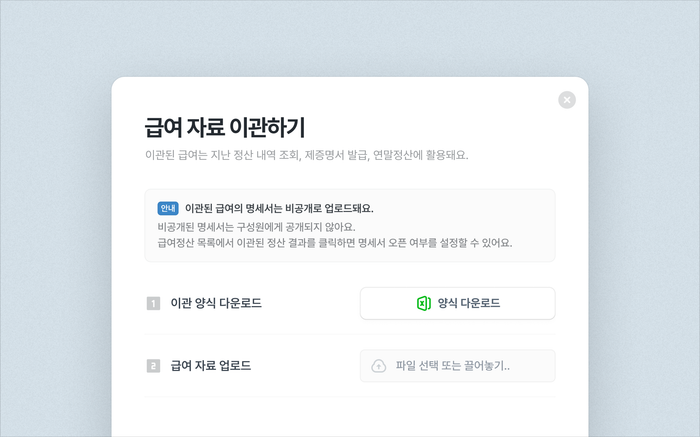Click the line 비공개된 명세서는 구성원에게 공개되지 않아요
The image size is (700, 437).
pos(256,227)
